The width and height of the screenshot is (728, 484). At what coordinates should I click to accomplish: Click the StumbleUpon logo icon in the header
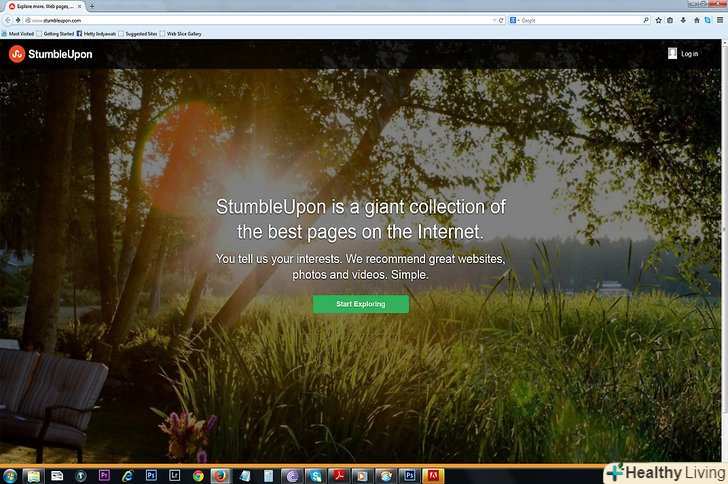[17, 54]
